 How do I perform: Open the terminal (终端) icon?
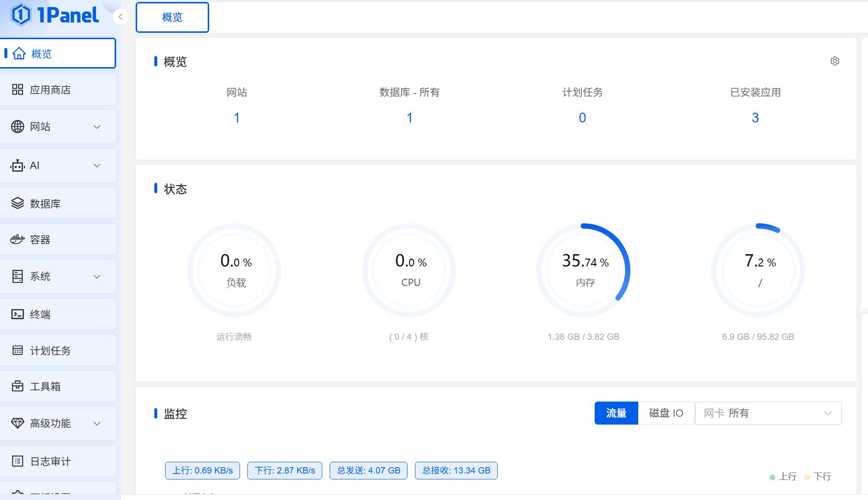click(x=18, y=314)
